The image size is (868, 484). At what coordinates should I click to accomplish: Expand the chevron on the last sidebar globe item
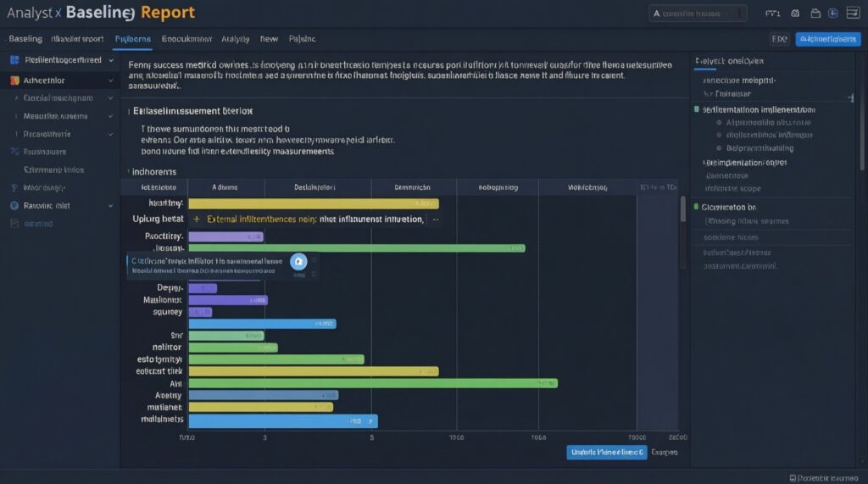click(x=112, y=206)
